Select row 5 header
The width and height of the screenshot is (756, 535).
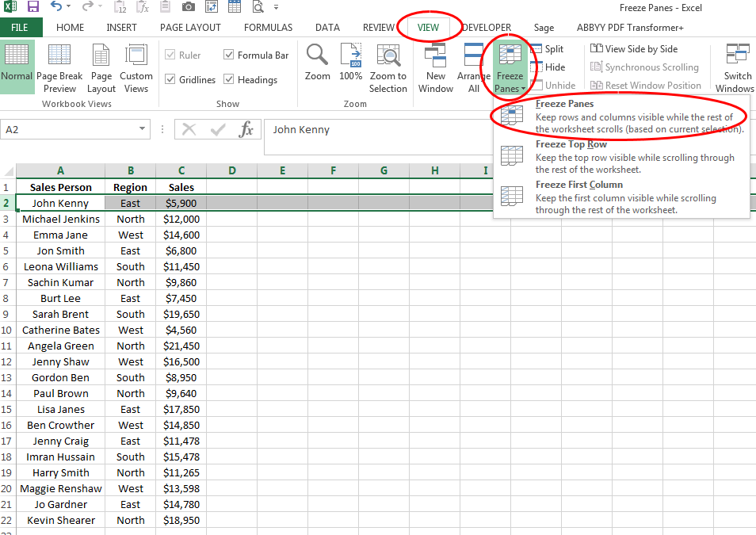(x=6, y=251)
